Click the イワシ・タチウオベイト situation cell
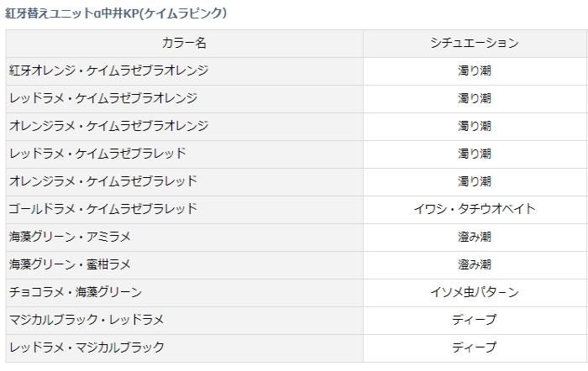 pos(474,209)
